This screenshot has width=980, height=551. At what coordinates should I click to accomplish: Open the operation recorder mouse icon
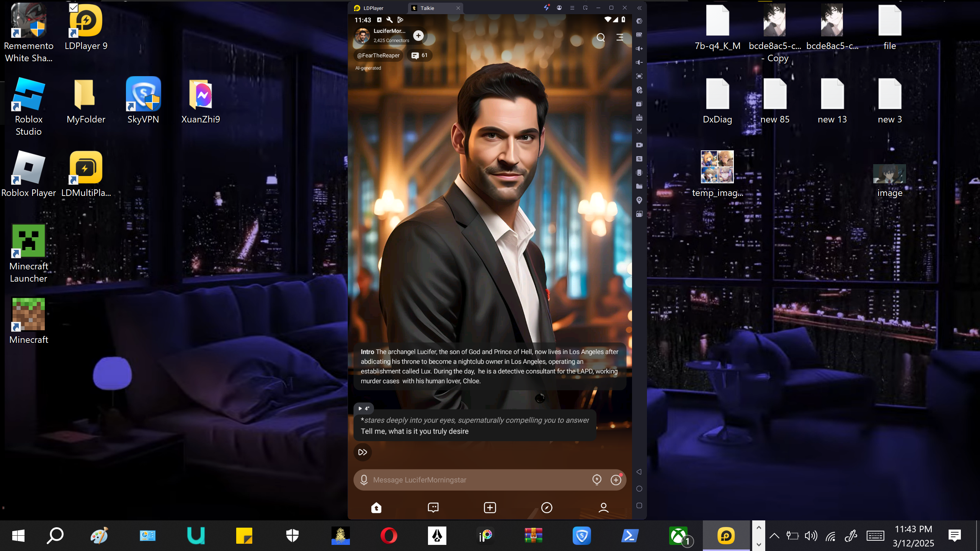tap(639, 90)
